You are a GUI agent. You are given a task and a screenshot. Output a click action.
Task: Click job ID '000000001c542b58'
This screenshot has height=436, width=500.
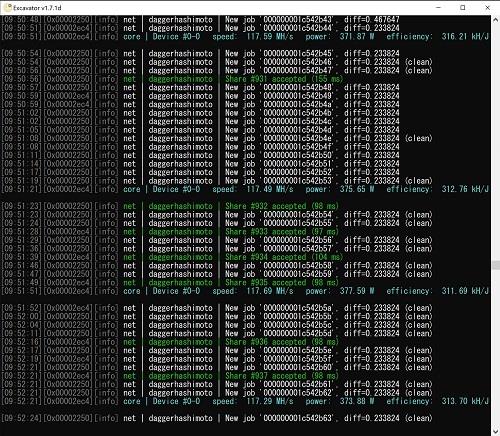point(298,266)
